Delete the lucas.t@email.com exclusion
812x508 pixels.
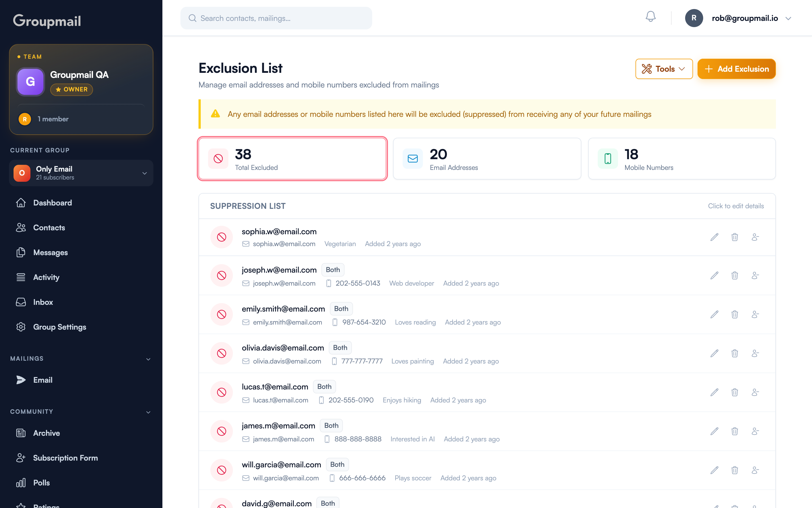(734, 392)
